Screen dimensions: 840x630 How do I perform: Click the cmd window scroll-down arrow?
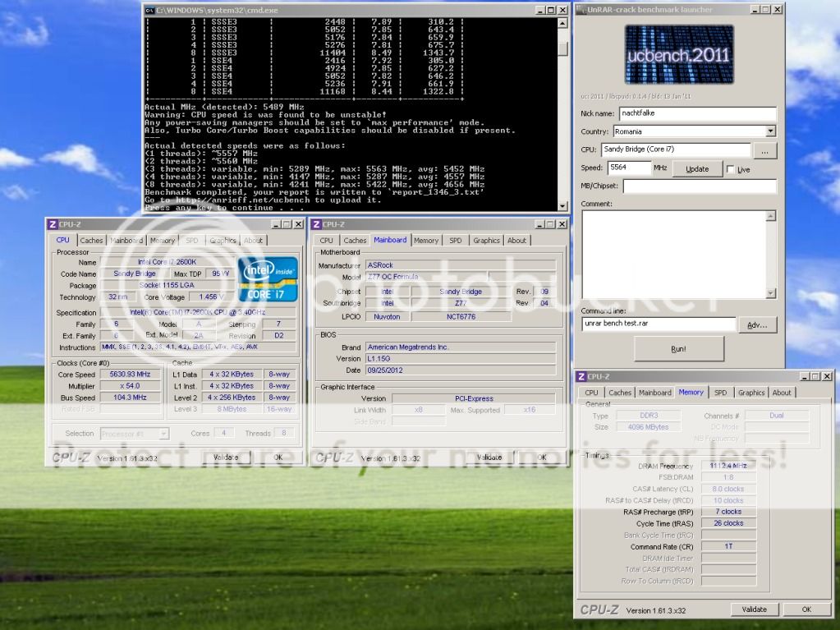pyautogui.click(x=562, y=206)
